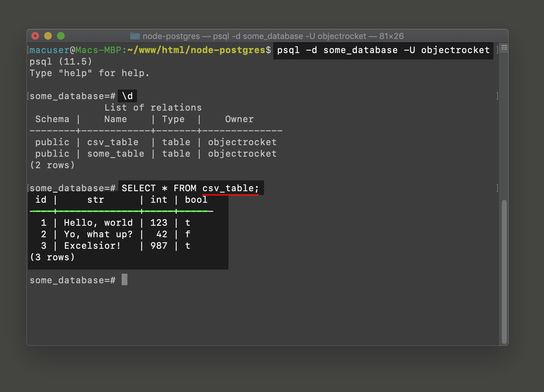Click the 'int' column header

pos(159,200)
